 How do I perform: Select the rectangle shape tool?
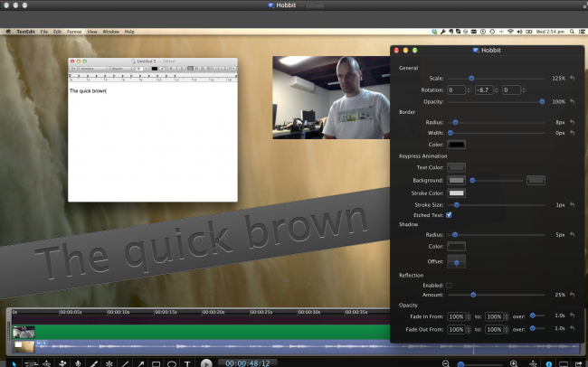(x=156, y=362)
